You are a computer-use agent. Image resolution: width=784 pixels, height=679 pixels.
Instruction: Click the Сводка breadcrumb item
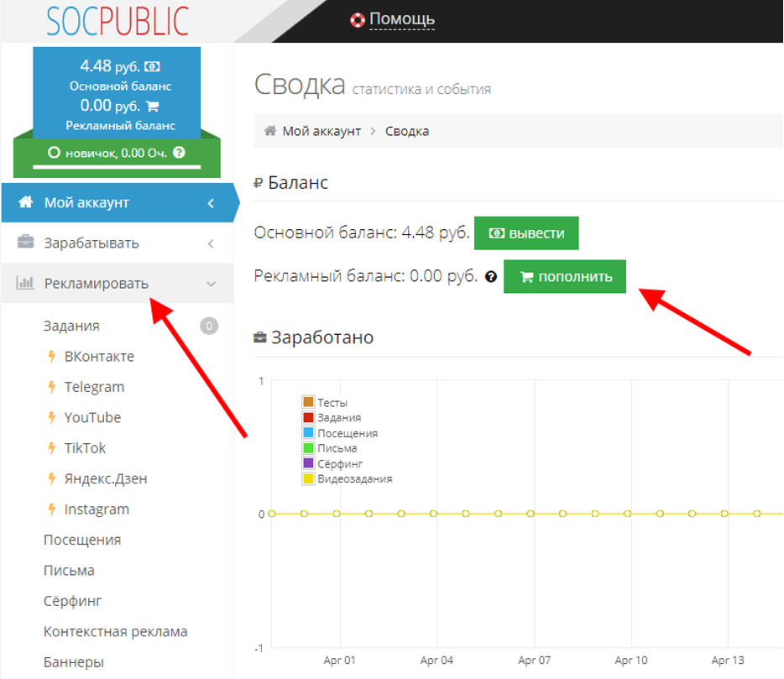407,132
